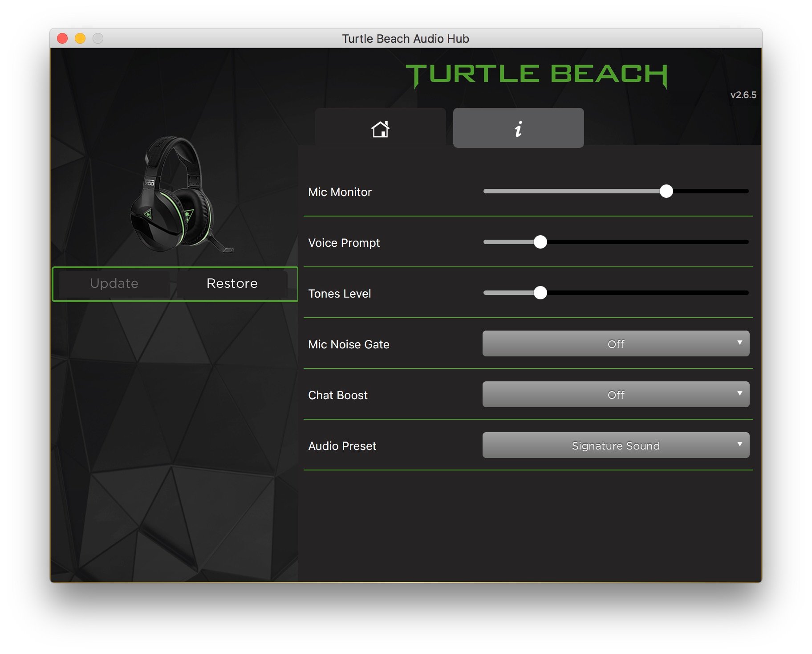Minimize the Audio Hub window
This screenshot has height=654, width=812.
pos(80,39)
